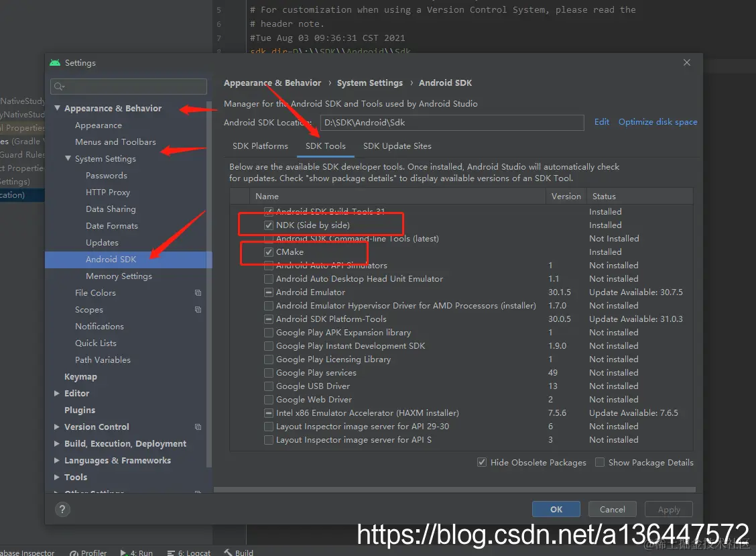The width and height of the screenshot is (756, 556).
Task: Click the settings tree vertical scrollbar
Action: 208,284
